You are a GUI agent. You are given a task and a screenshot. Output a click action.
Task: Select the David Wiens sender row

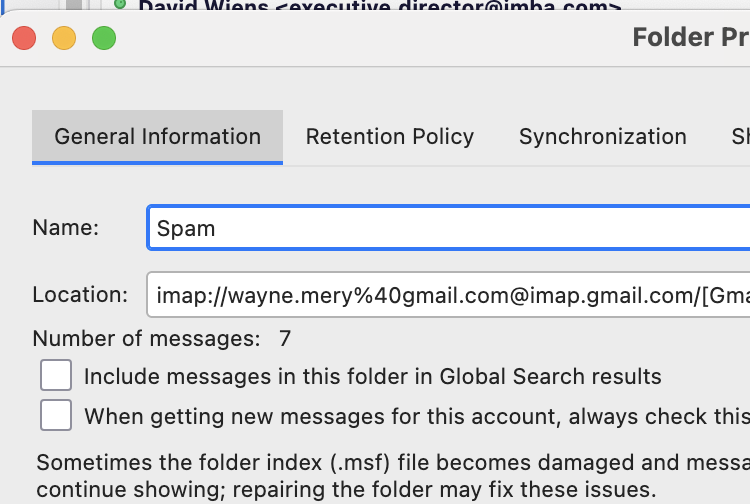[380, 8]
